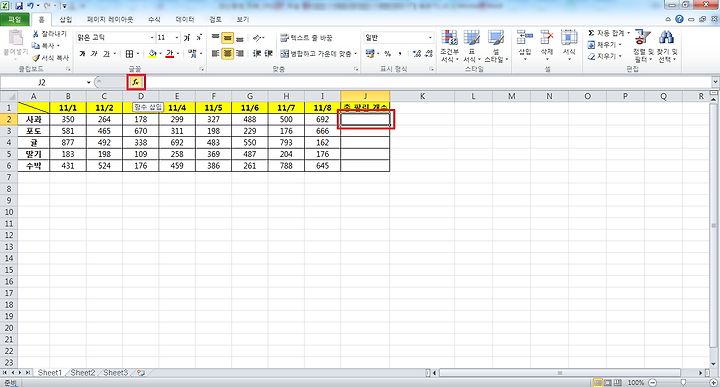Align text left
This screenshot has height=387, width=720.
coord(215,54)
